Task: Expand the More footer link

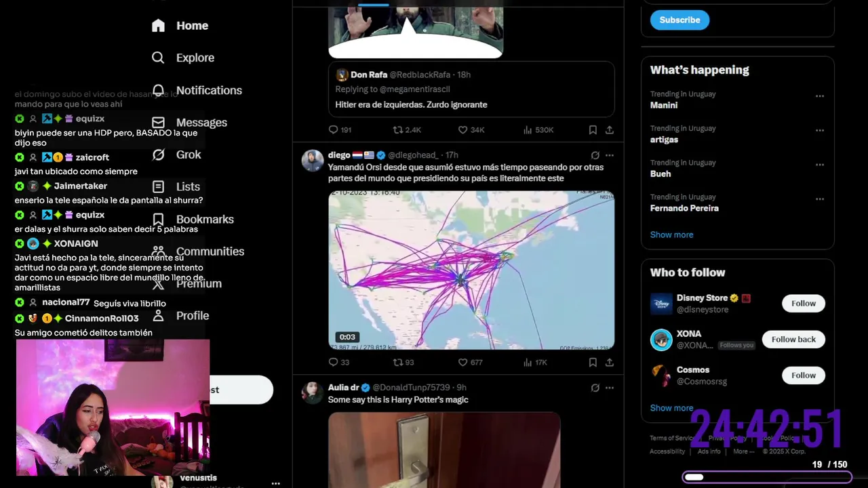Action: coord(743,451)
